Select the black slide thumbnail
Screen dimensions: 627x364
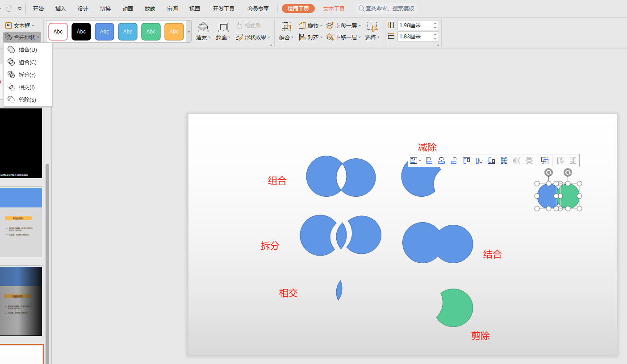21,143
